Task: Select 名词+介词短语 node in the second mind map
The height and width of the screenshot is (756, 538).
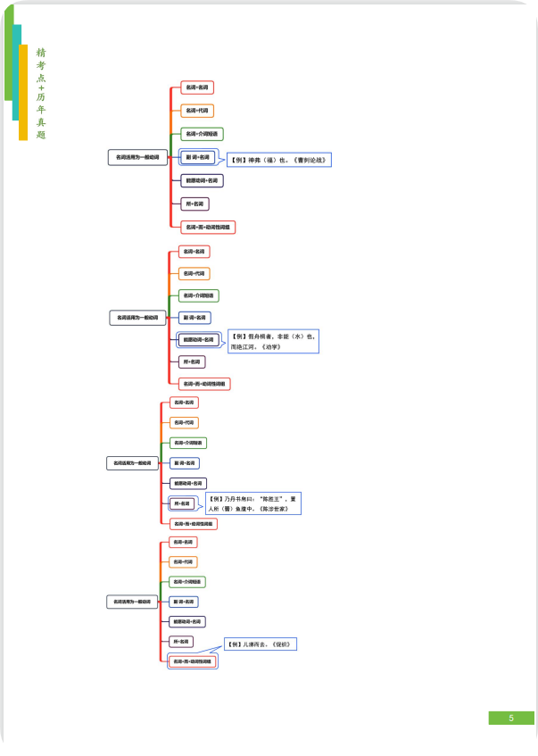Action: click(199, 295)
